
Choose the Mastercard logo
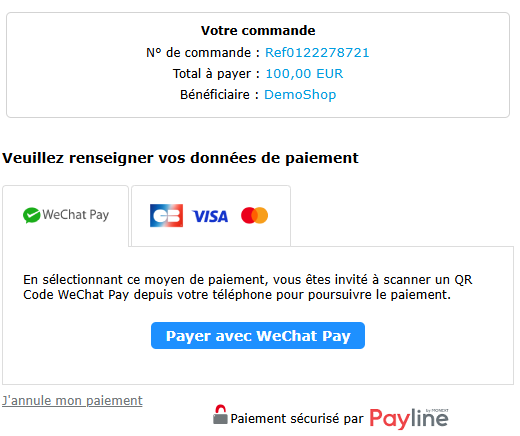pyautogui.click(x=254, y=215)
